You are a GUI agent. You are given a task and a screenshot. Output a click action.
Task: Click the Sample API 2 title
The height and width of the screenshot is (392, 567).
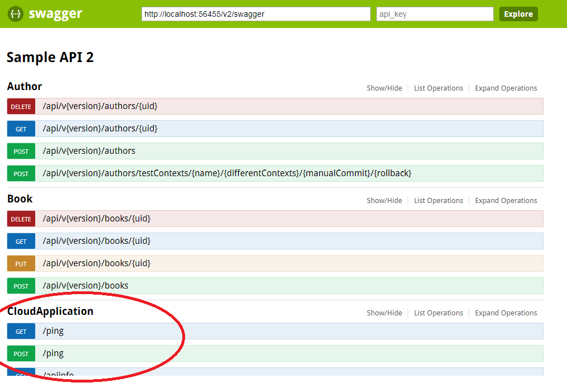(x=50, y=58)
